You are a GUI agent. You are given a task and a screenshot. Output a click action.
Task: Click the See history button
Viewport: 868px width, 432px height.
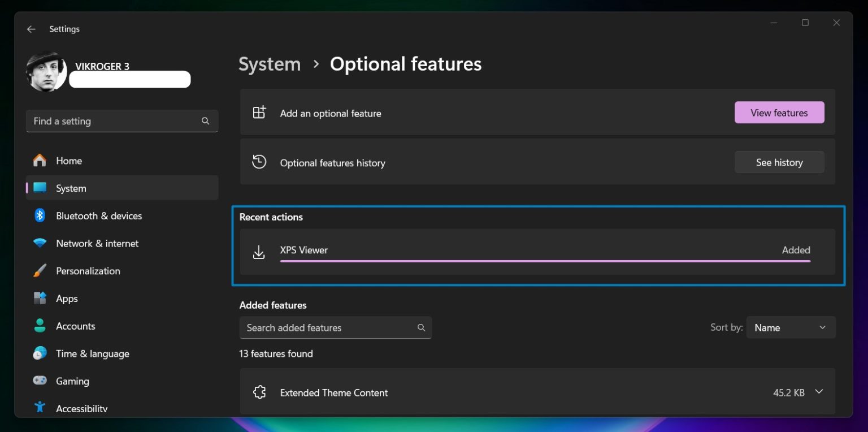(x=779, y=162)
